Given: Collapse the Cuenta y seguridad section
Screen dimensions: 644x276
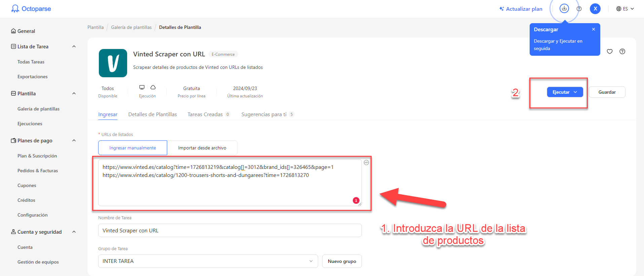Looking at the screenshot, I should pyautogui.click(x=74, y=232).
